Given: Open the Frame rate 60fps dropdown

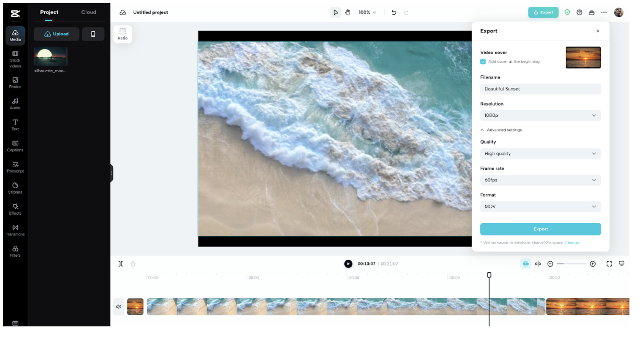Looking at the screenshot, I should click(540, 180).
